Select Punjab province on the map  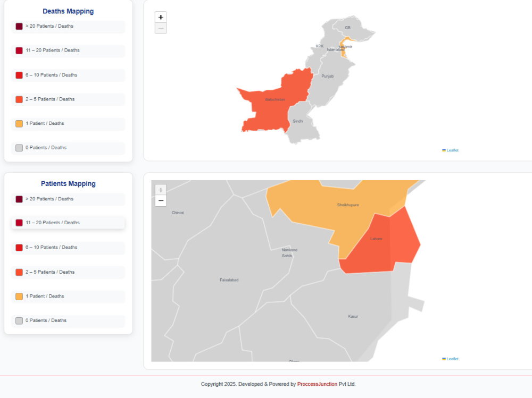(x=327, y=77)
